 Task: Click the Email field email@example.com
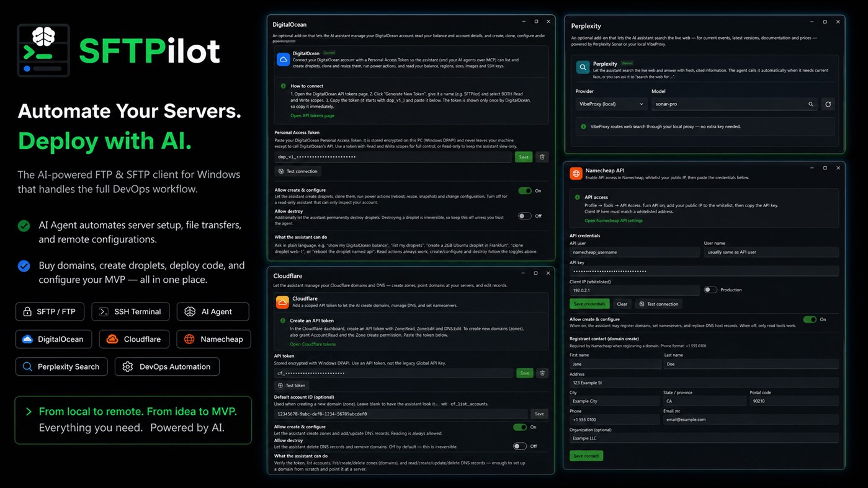click(x=751, y=420)
